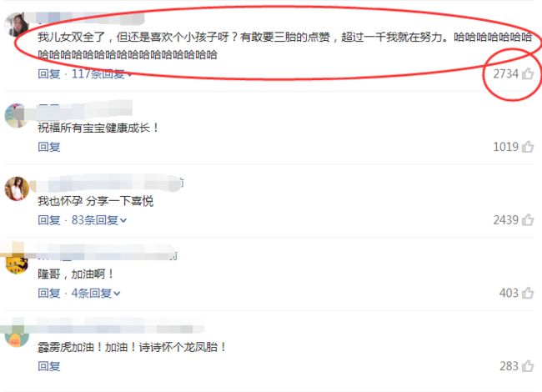The height and width of the screenshot is (392, 542).
Task: Click the 1019 like count
Action: 505,147
